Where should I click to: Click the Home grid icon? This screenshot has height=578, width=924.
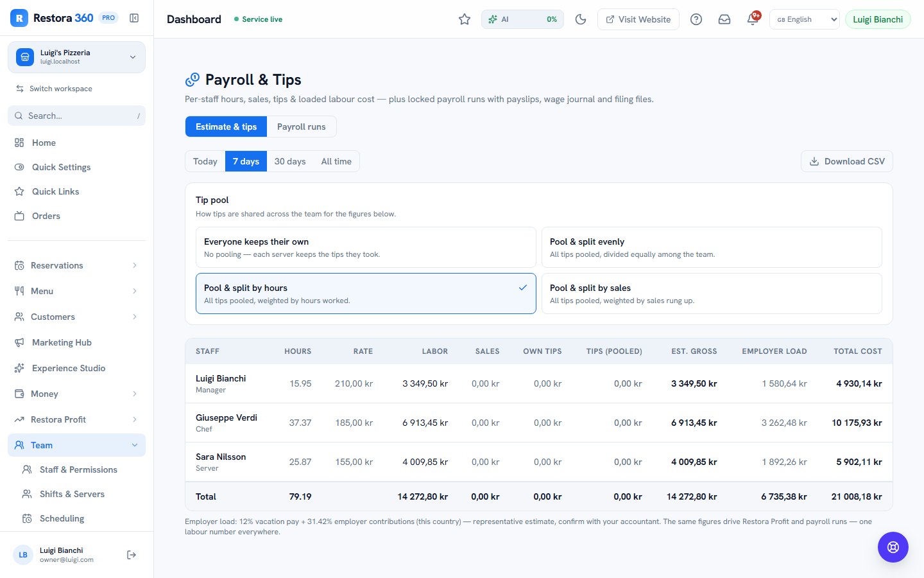pyautogui.click(x=19, y=143)
